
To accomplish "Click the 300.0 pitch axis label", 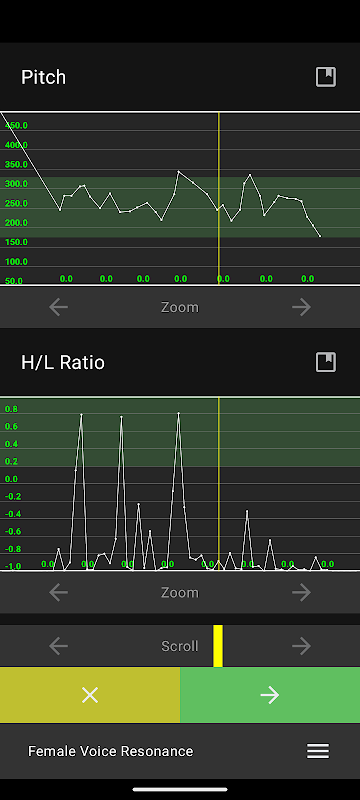I will (16, 184).
